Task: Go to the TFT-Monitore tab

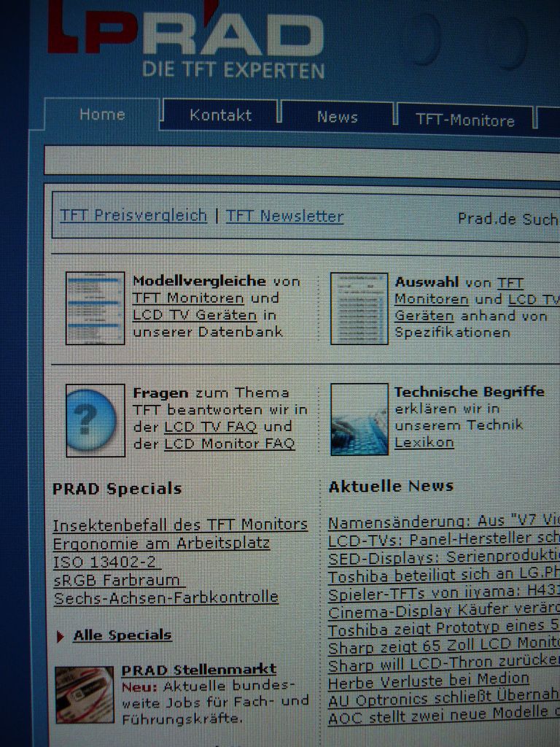Action: point(465,120)
